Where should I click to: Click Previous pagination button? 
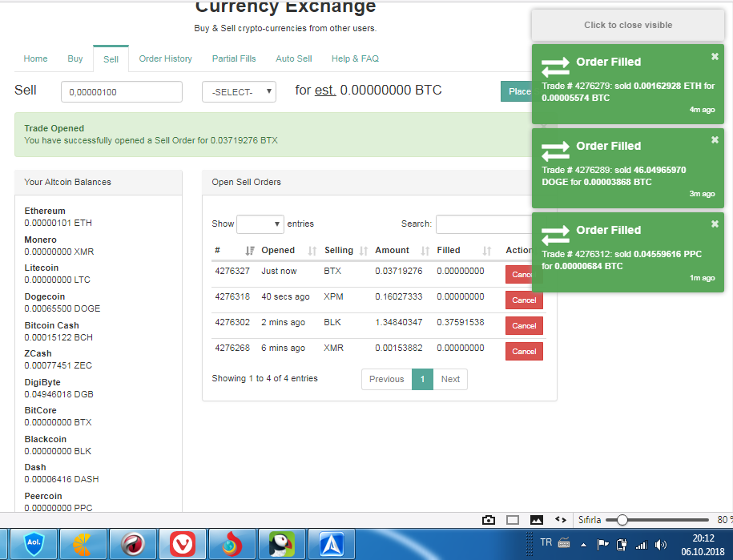pyautogui.click(x=387, y=379)
